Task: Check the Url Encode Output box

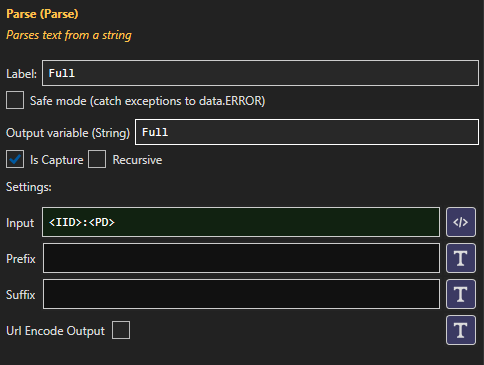Action: click(x=121, y=330)
